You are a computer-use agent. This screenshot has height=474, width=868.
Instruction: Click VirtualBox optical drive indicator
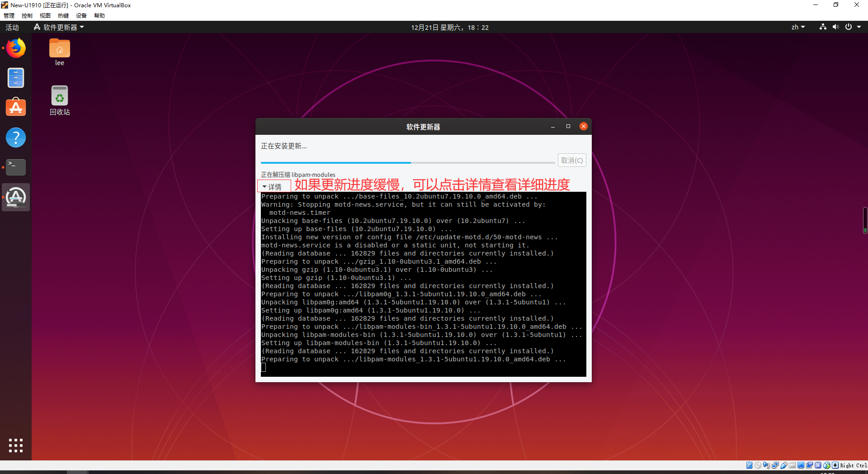click(758, 465)
